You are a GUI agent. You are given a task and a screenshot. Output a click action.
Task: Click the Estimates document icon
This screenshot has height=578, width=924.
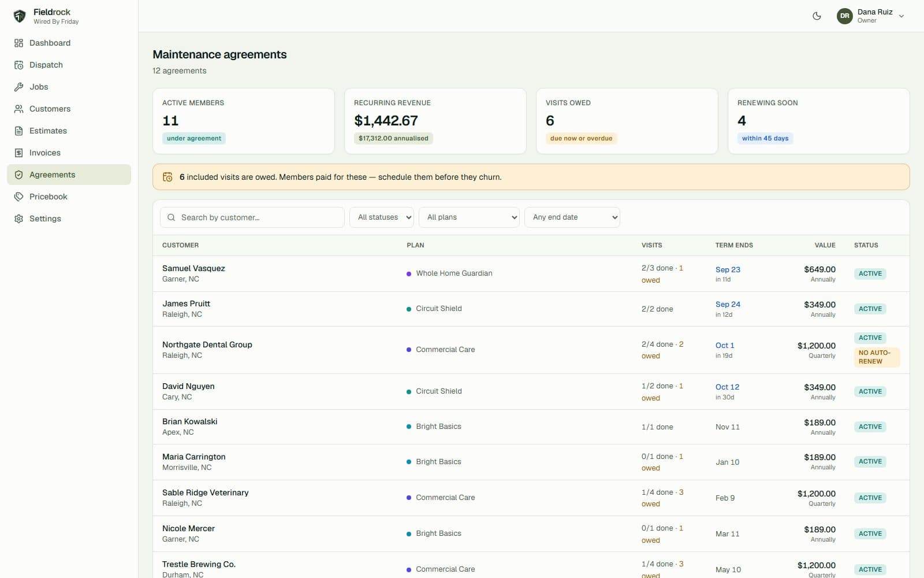tap(18, 131)
